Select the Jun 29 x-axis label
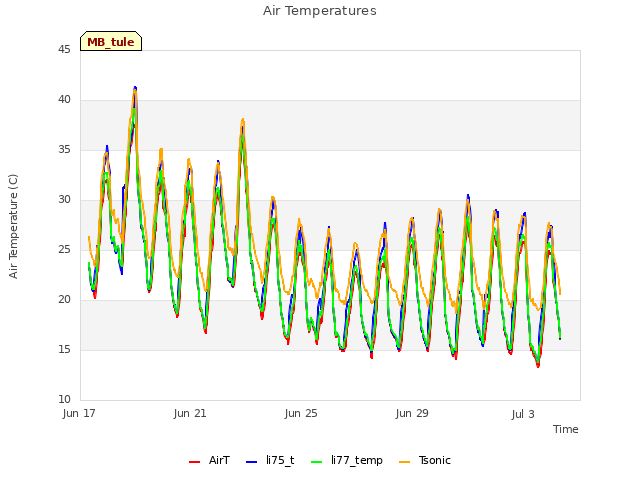This screenshot has width=640, height=480. pos(412,413)
